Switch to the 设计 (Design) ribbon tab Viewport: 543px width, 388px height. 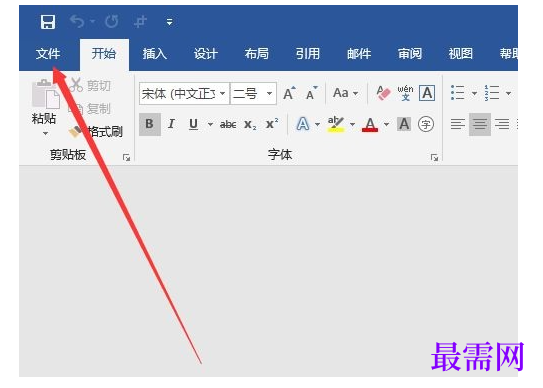(x=205, y=54)
